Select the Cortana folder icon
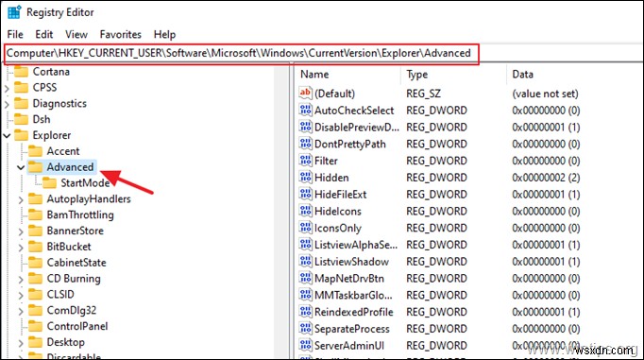644x360 pixels. tap(22, 72)
